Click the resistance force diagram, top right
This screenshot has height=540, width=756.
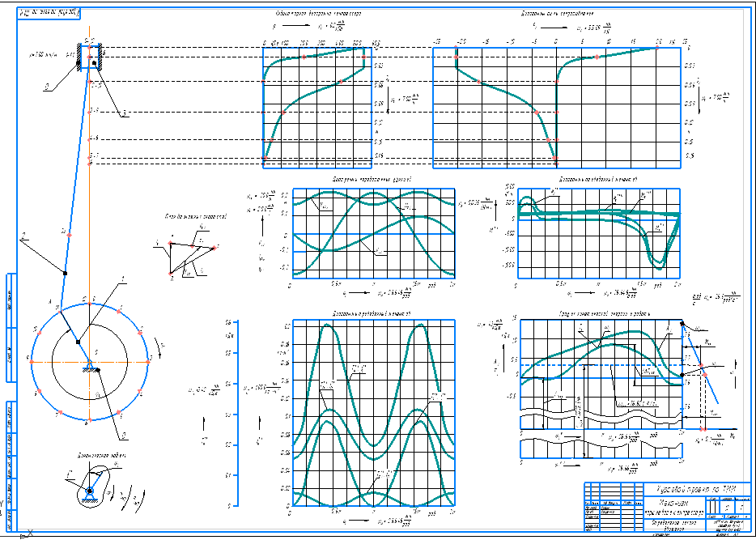tap(557, 108)
